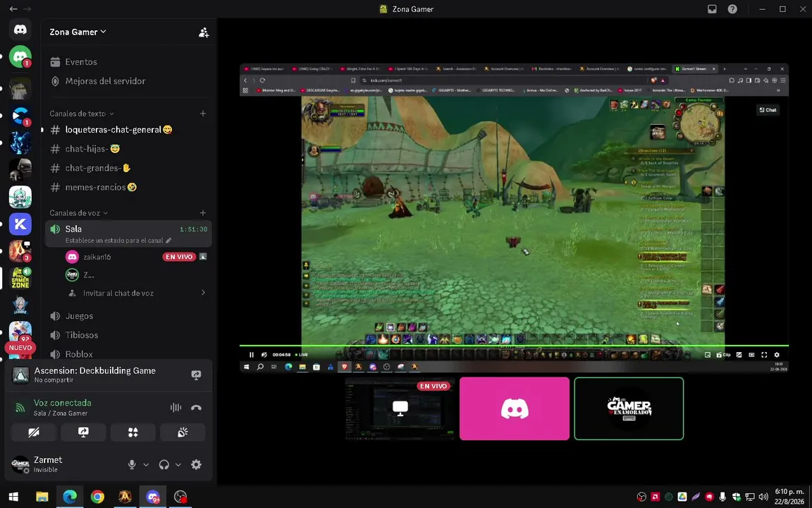Toggle fullscreen on Kick stream player
812x508 pixels.
click(764, 355)
